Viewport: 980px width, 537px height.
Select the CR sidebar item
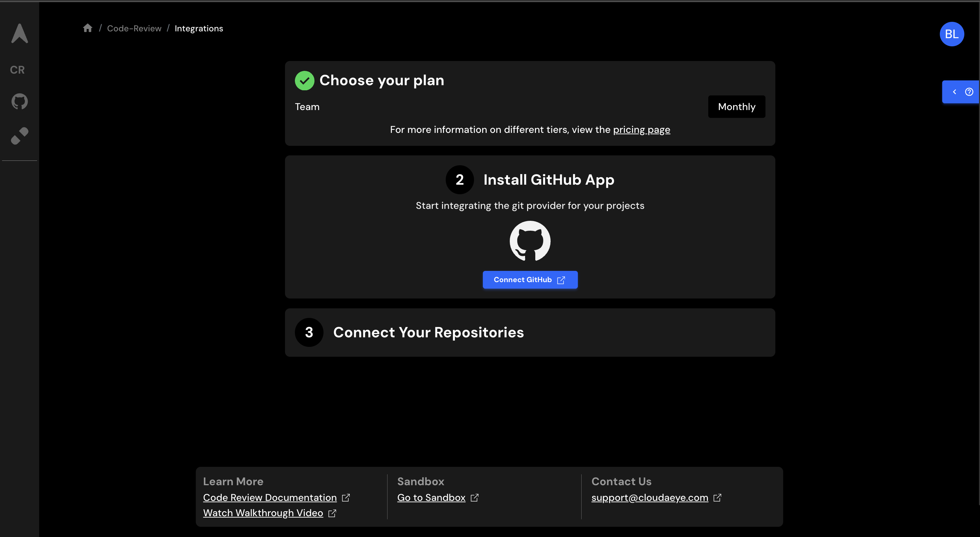tap(17, 70)
